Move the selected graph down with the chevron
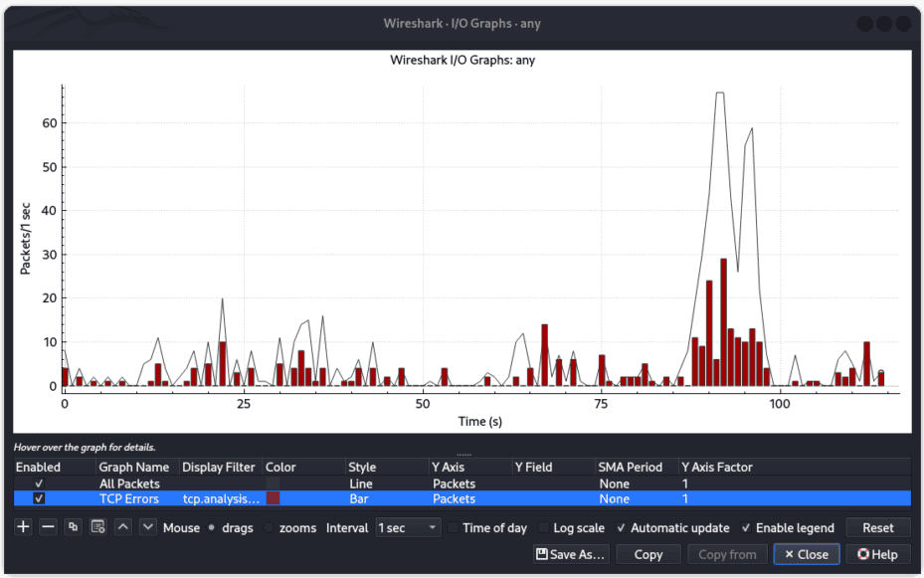Image resolution: width=924 pixels, height=578 pixels. (146, 526)
